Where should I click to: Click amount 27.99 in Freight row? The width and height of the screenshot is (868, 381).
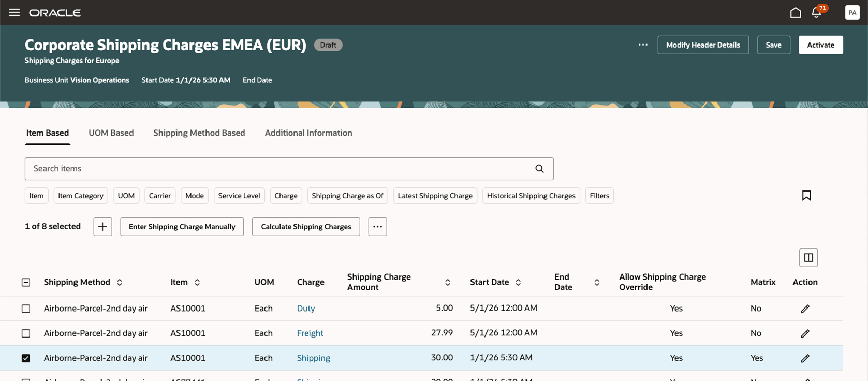(x=442, y=333)
